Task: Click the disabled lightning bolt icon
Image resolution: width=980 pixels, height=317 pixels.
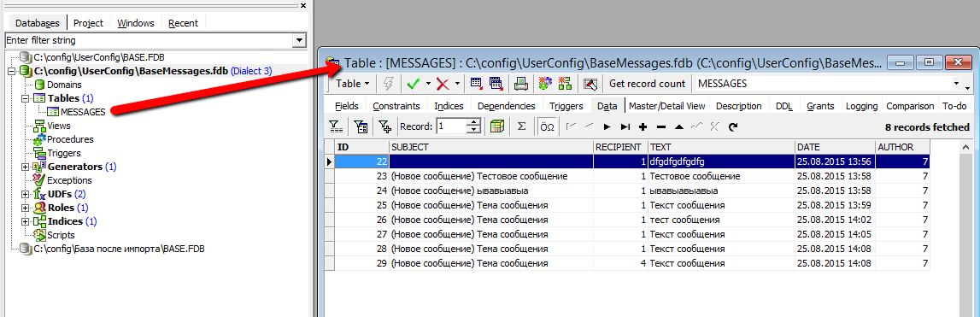Action: tap(389, 83)
